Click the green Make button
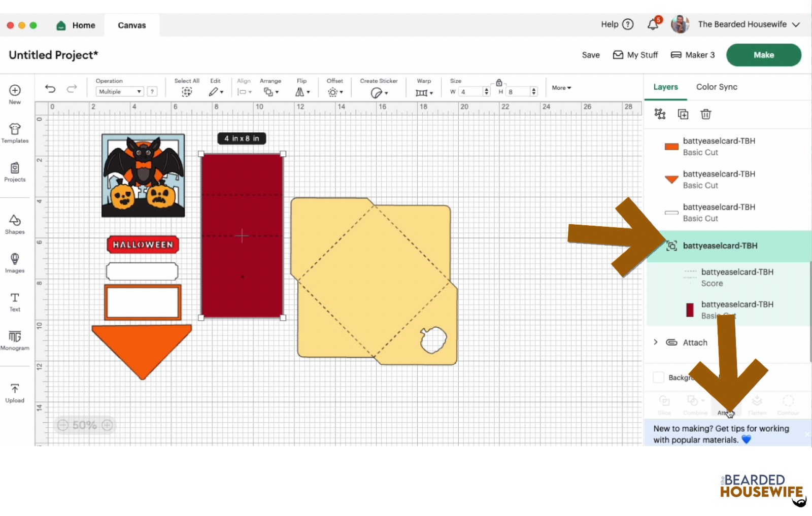Viewport: 812px width, 516px height. [763, 55]
